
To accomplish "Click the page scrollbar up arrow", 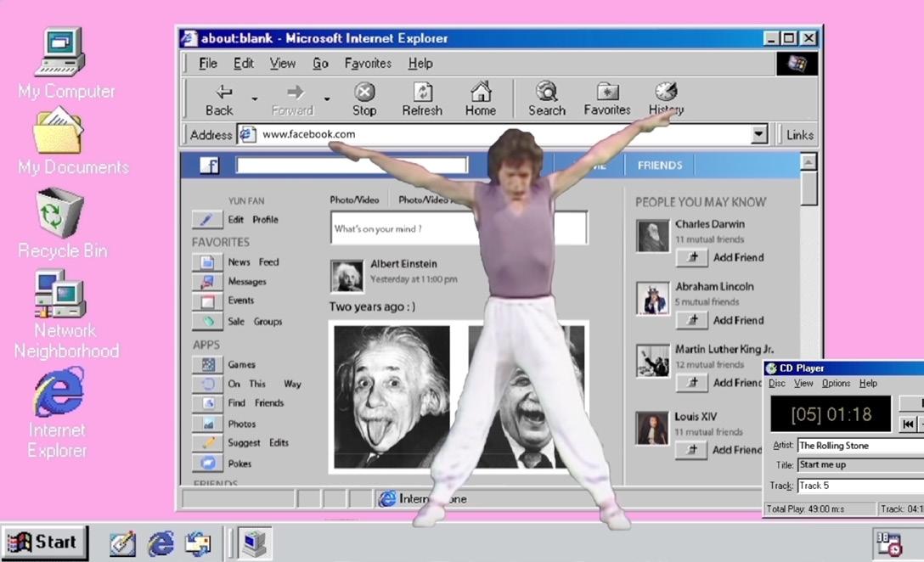I will click(808, 161).
